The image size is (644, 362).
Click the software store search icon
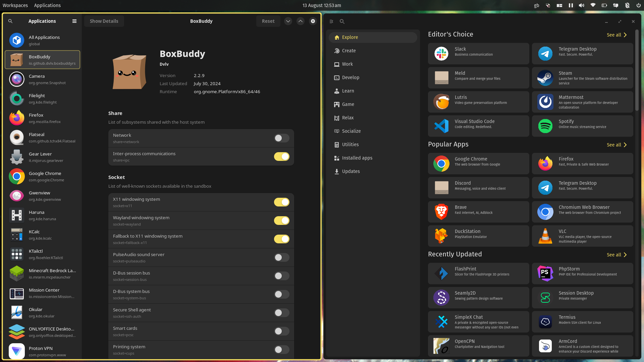click(x=342, y=21)
